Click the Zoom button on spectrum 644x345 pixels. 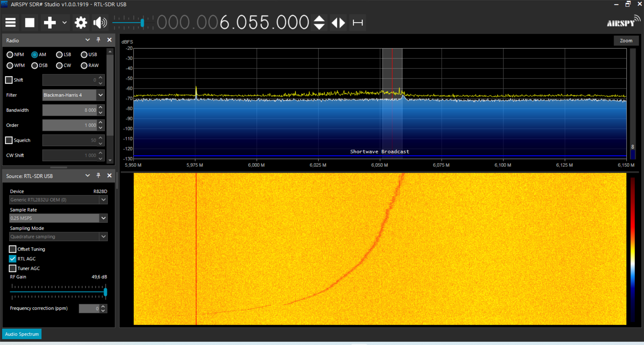pyautogui.click(x=626, y=41)
